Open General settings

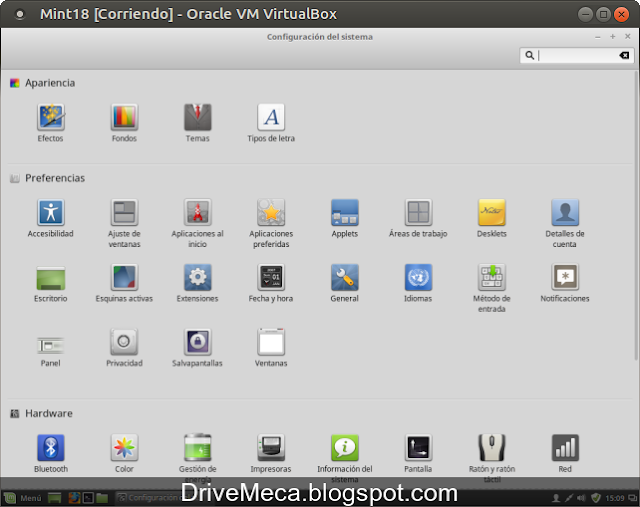(x=344, y=284)
